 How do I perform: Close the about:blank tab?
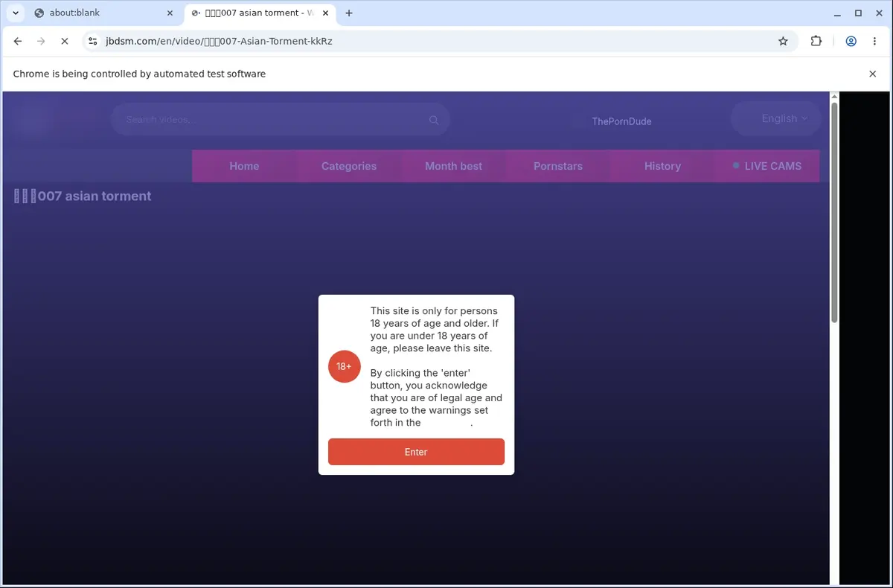[x=170, y=13]
